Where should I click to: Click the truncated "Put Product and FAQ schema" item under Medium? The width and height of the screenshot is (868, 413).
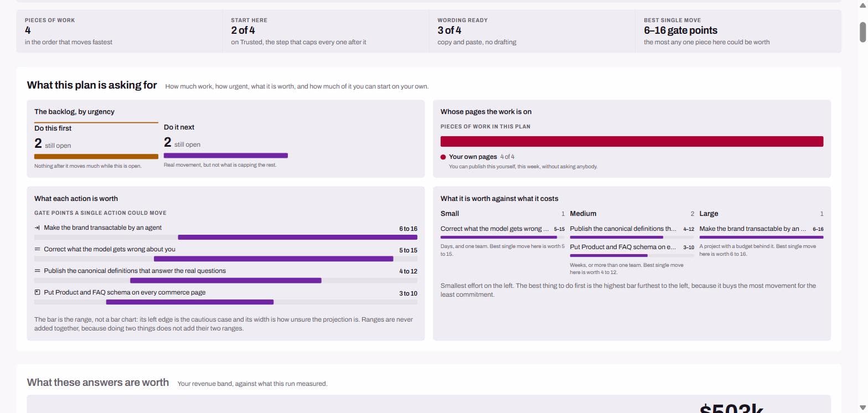pos(623,247)
